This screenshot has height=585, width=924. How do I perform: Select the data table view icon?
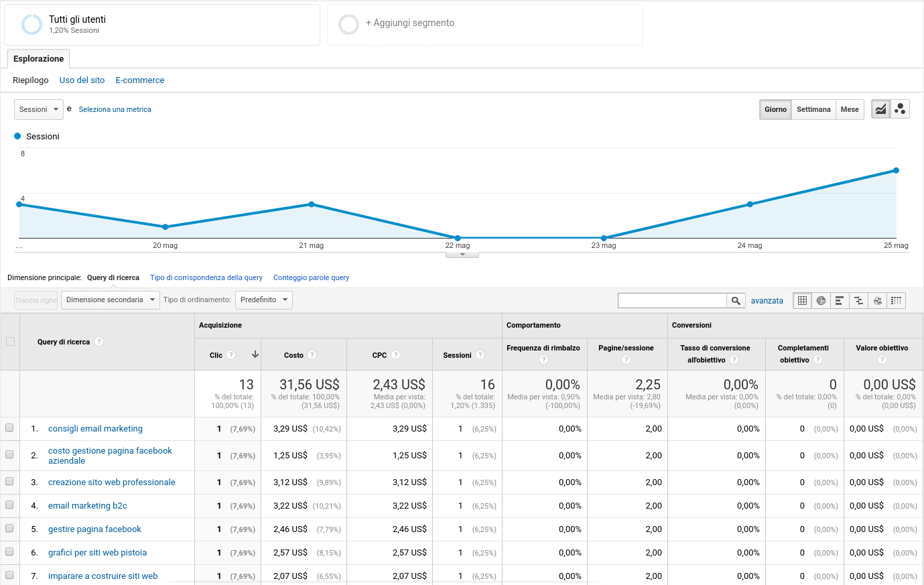[802, 301]
